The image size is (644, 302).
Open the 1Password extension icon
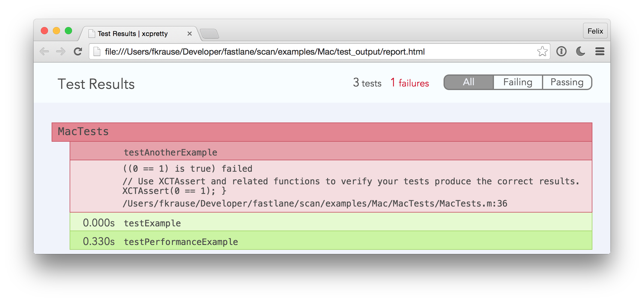click(561, 51)
